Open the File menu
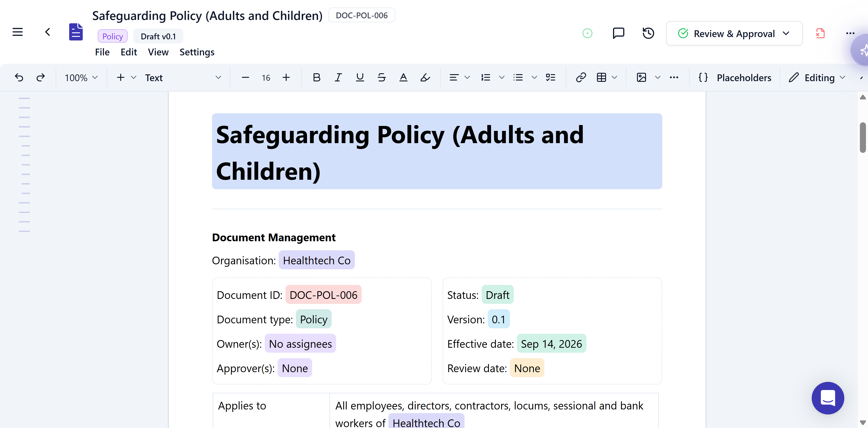The height and width of the screenshot is (428, 868). 102,52
